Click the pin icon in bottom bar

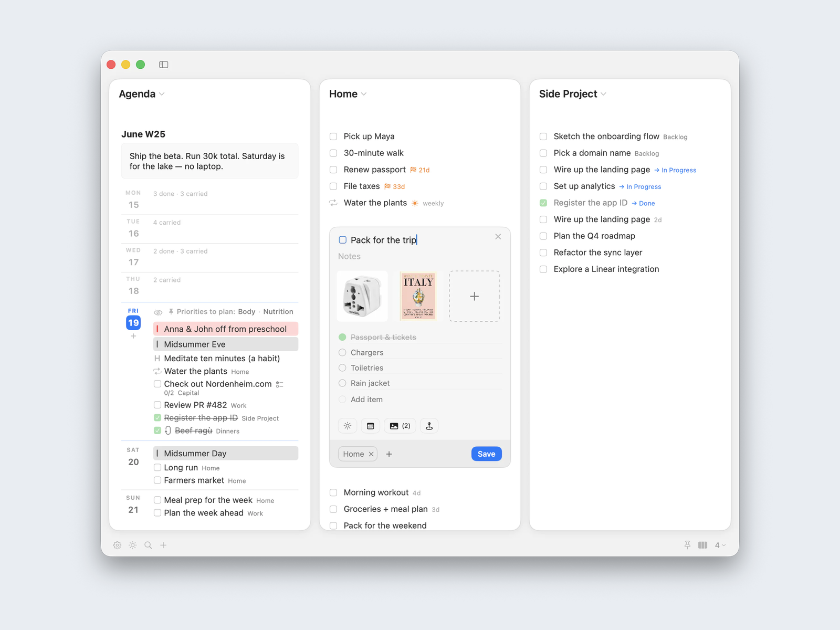(687, 545)
